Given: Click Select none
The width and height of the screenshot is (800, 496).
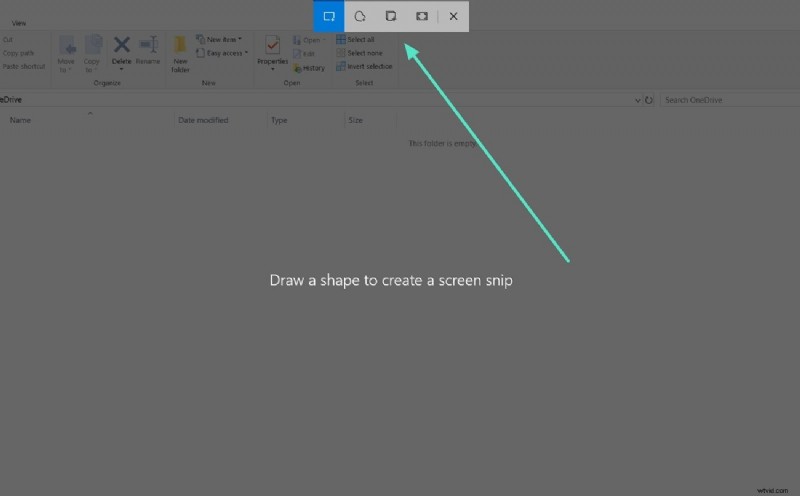Looking at the screenshot, I should (360, 53).
